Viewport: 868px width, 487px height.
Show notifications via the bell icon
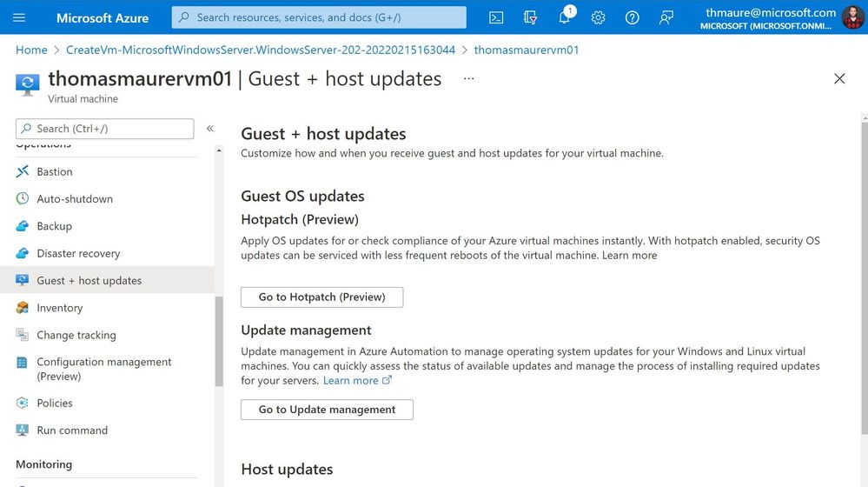(x=564, y=17)
